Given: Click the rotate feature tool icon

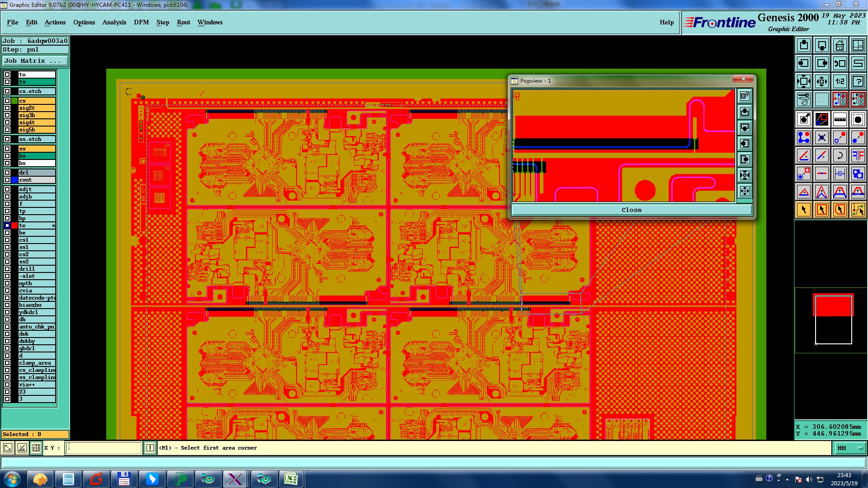Looking at the screenshot, I should coord(840,155).
